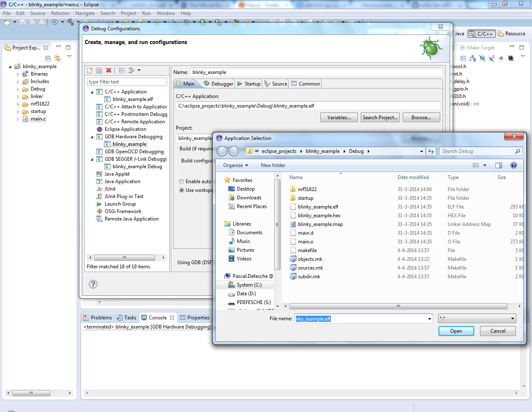532x412 pixels.
Task: Open the File name combo box dropdown
Action: point(429,319)
